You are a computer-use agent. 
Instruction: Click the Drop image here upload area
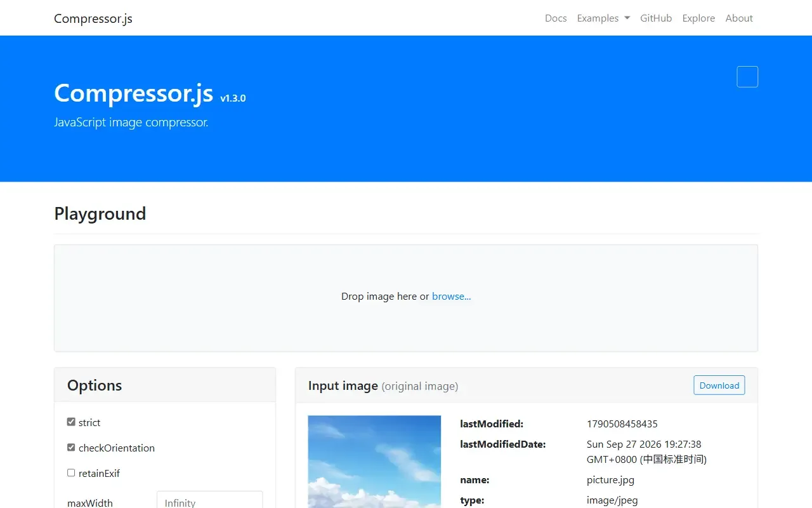[406, 298]
